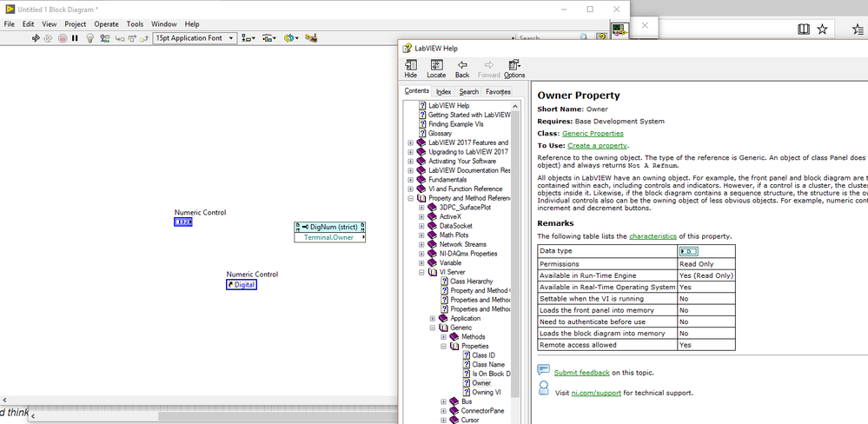Click the Step Into toolbar icon
This screenshot has width=868, height=424.
pos(120,38)
